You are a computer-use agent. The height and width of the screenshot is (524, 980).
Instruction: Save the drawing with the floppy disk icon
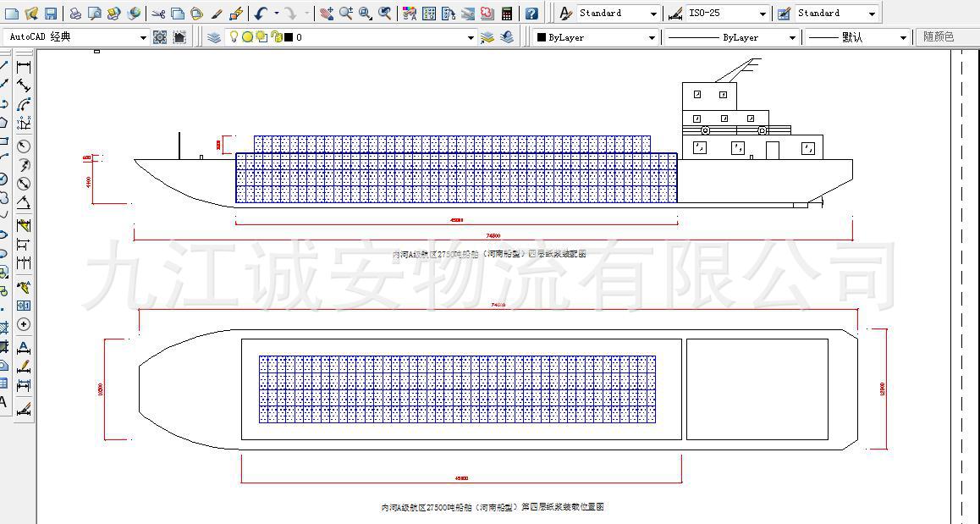pyautogui.click(x=51, y=14)
